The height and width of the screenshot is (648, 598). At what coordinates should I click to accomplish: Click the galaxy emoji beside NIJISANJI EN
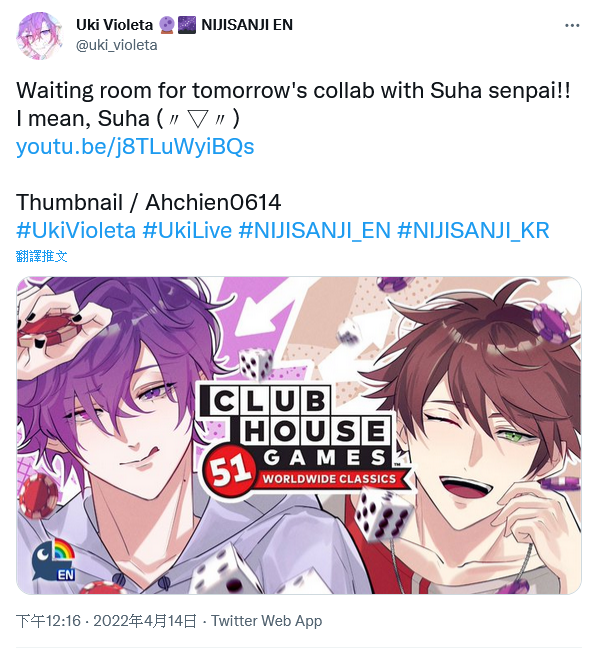[186, 25]
